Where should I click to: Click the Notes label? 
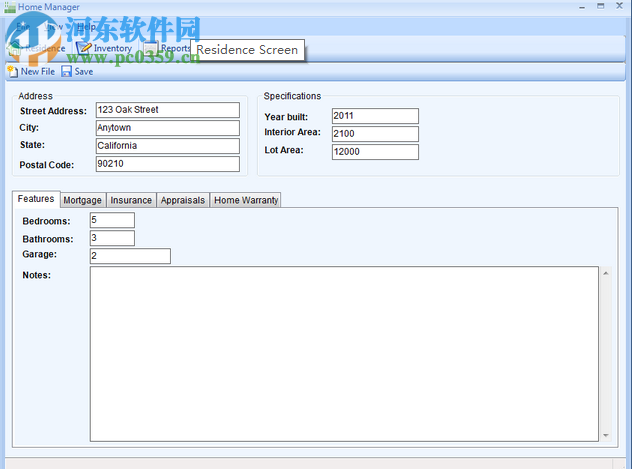[37, 275]
